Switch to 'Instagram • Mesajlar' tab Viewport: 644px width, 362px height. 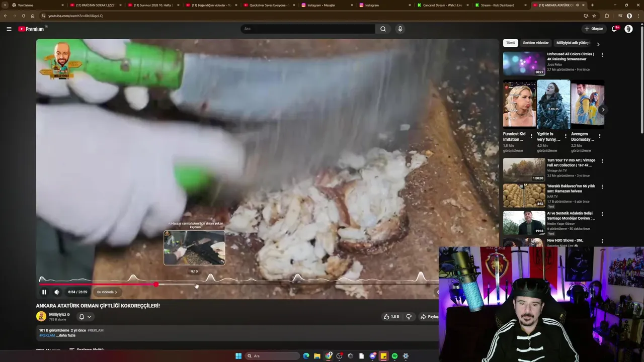(327, 5)
